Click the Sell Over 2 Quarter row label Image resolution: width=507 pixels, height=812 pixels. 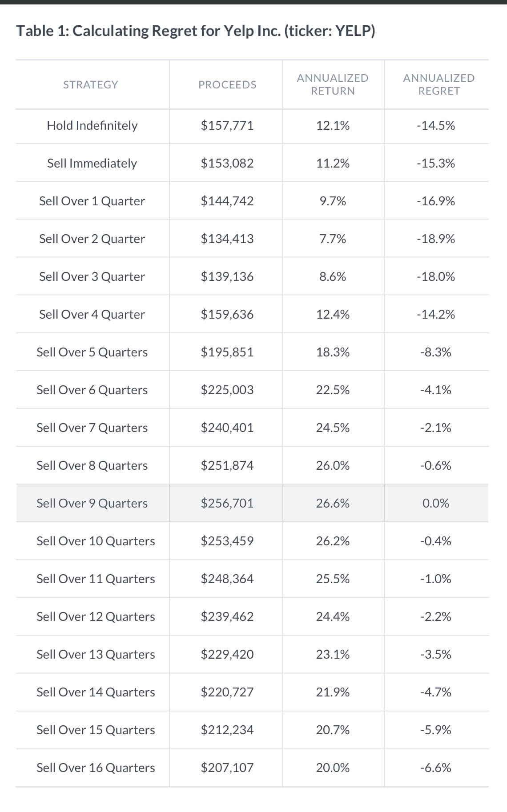(x=92, y=239)
